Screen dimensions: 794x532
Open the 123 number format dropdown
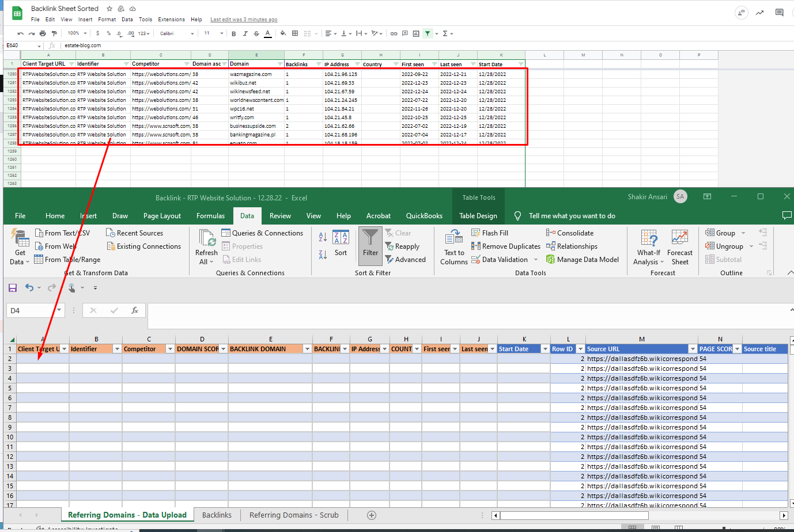pos(144,33)
